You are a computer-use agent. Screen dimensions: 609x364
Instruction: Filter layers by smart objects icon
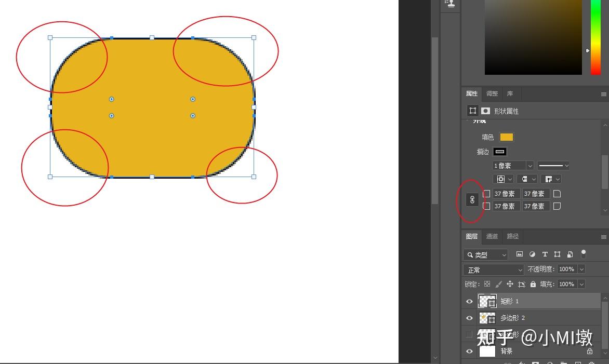(x=570, y=254)
